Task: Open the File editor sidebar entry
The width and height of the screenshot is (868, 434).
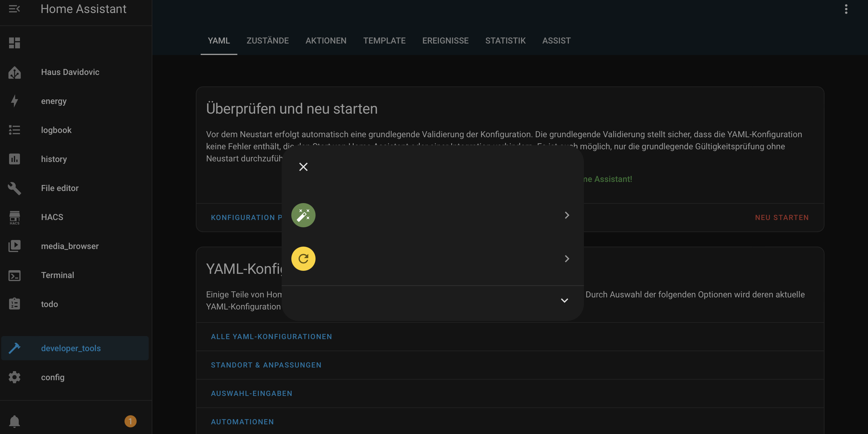Action: [x=60, y=188]
